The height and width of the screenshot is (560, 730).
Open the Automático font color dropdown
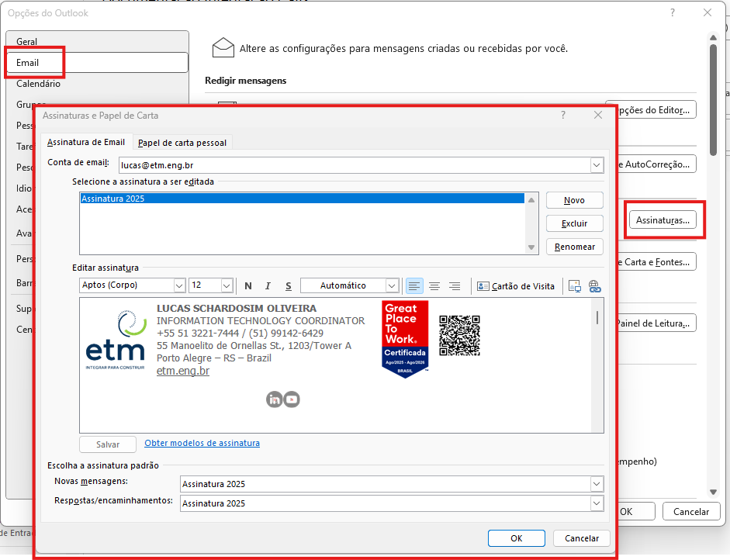pos(392,285)
